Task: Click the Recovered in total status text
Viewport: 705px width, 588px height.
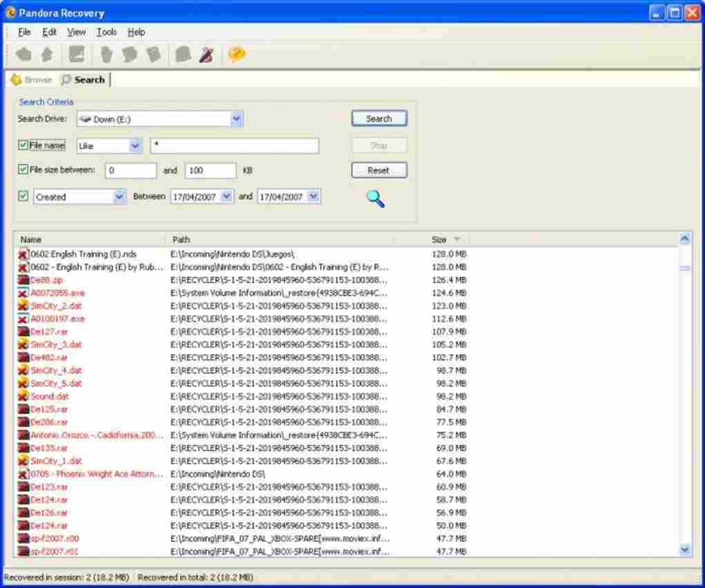Action: point(196,577)
